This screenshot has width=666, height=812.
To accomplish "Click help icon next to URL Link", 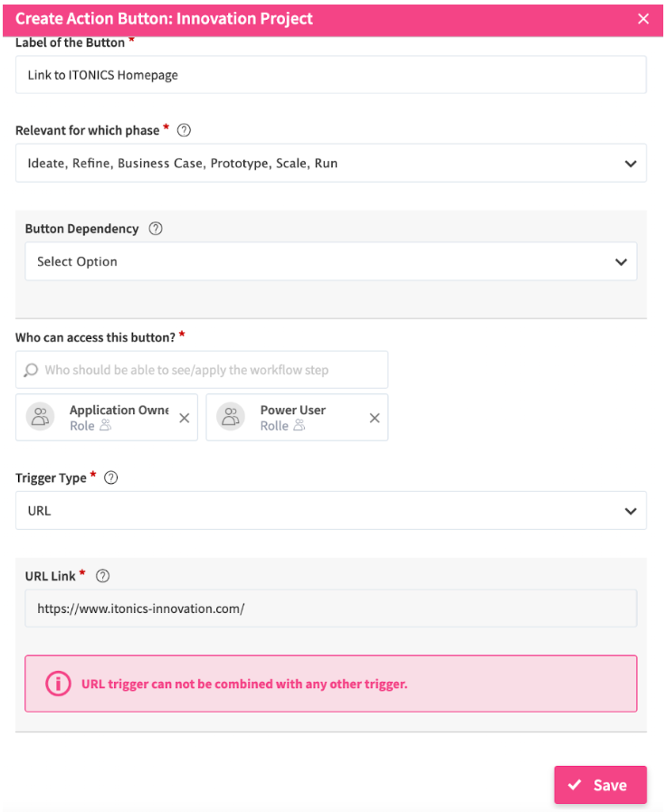I will point(102,576).
